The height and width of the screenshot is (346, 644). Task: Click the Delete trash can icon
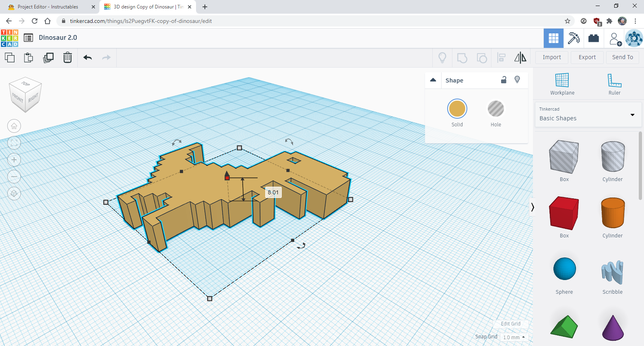click(68, 58)
